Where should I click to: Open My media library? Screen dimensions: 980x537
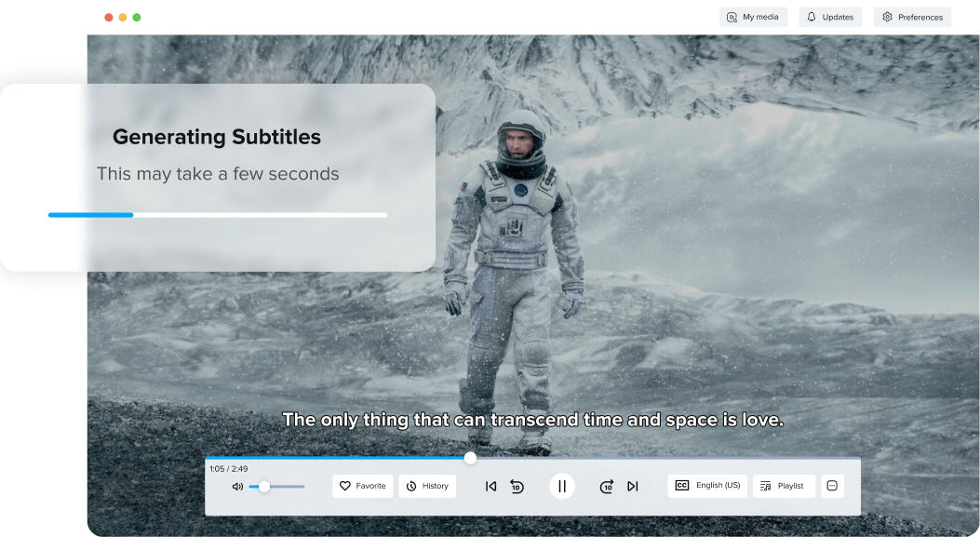coord(753,17)
